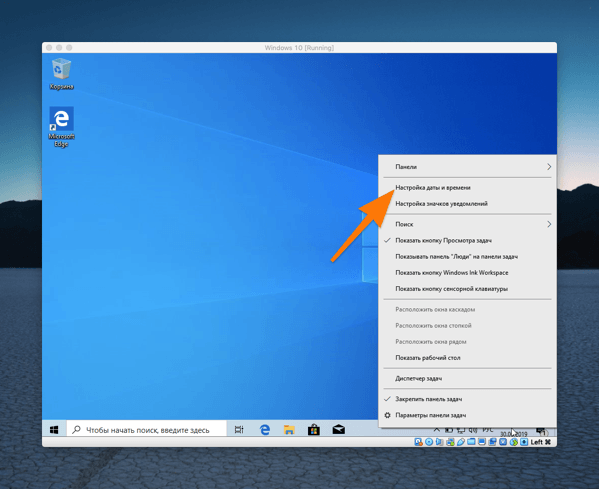Open the Windows Start menu
Viewport: 599px width, 489px height.
pos(54,430)
